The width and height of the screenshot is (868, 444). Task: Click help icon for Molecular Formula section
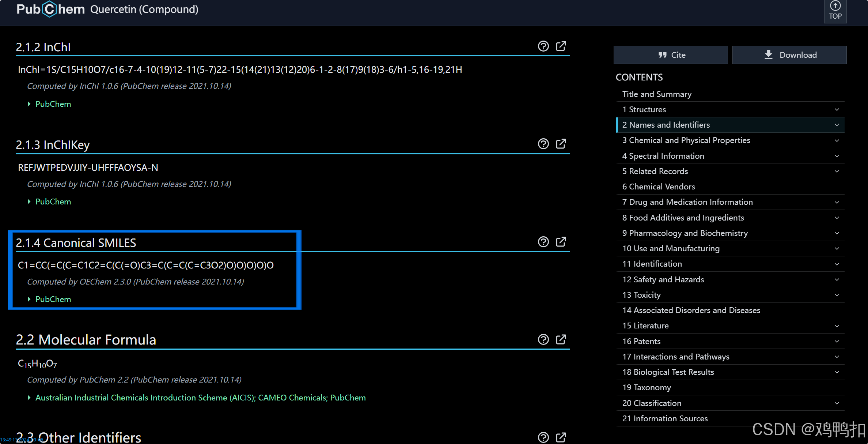543,339
